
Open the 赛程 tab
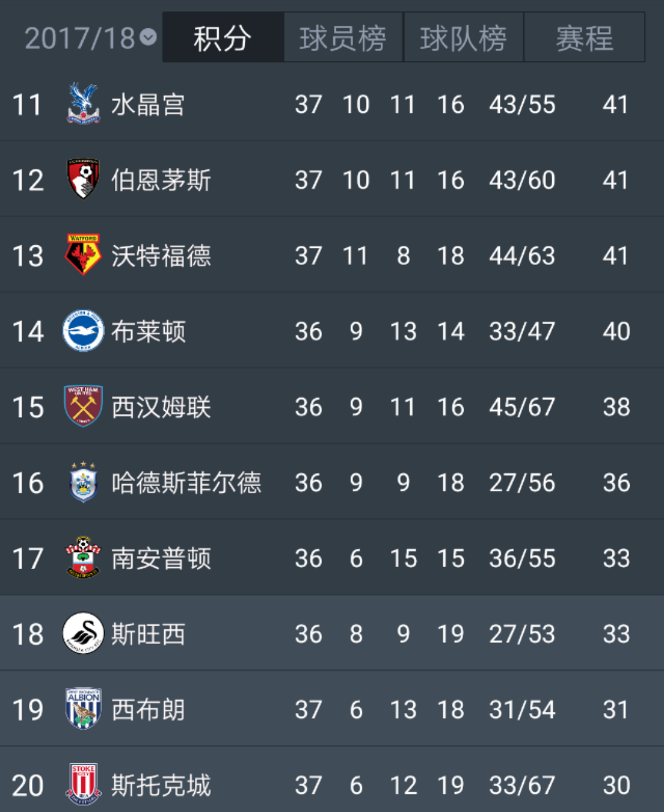tap(584, 38)
